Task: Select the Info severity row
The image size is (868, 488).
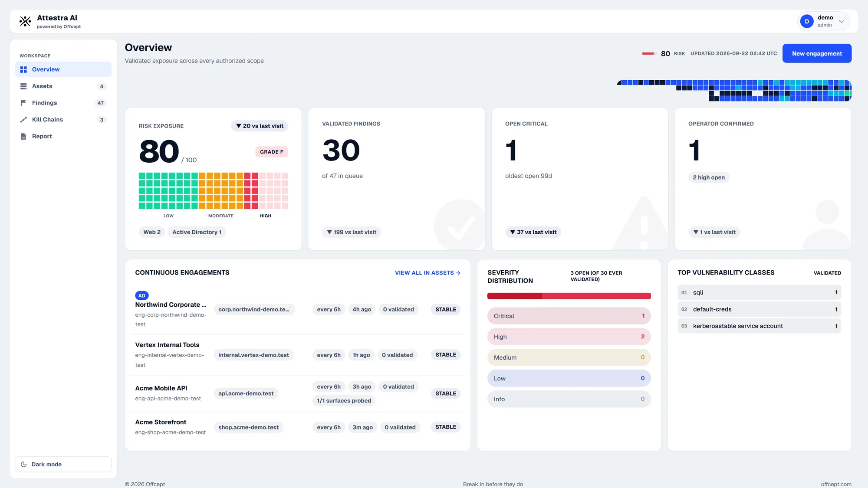Action: point(569,399)
